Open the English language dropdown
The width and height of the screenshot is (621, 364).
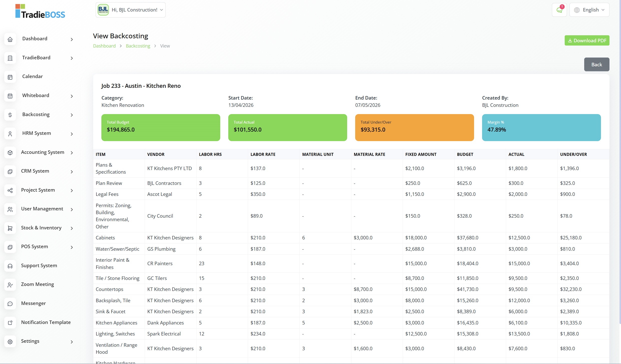[589, 10]
